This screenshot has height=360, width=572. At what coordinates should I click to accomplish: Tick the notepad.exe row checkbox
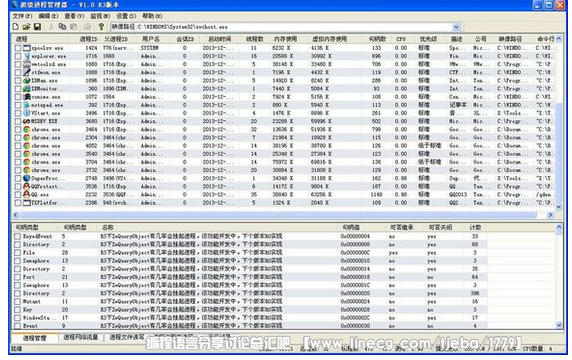click(18, 105)
